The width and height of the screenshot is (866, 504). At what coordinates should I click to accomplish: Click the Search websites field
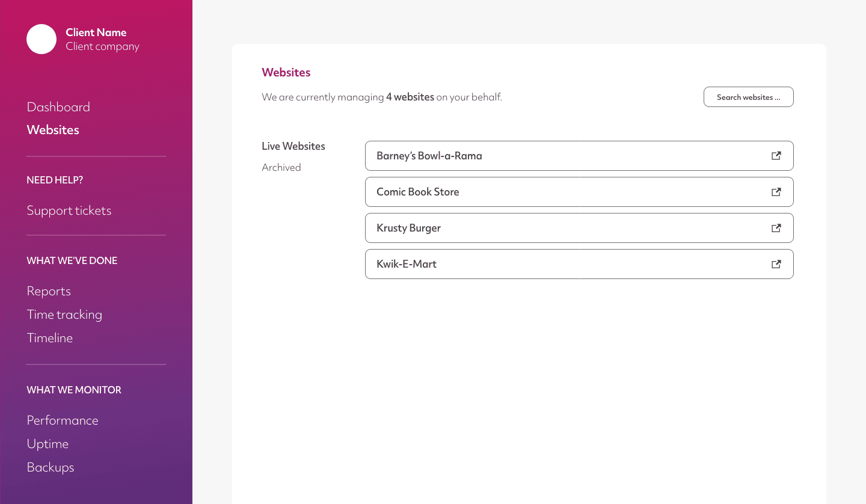click(749, 97)
